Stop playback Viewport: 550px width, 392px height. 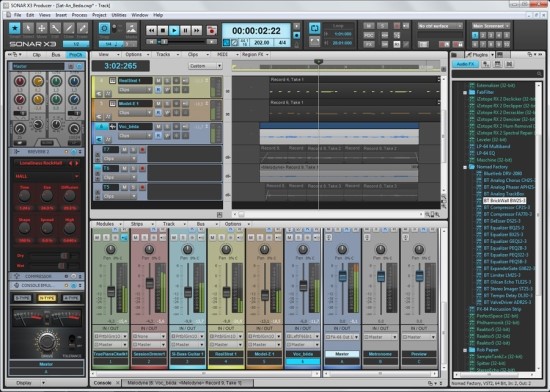pyautogui.click(x=163, y=31)
